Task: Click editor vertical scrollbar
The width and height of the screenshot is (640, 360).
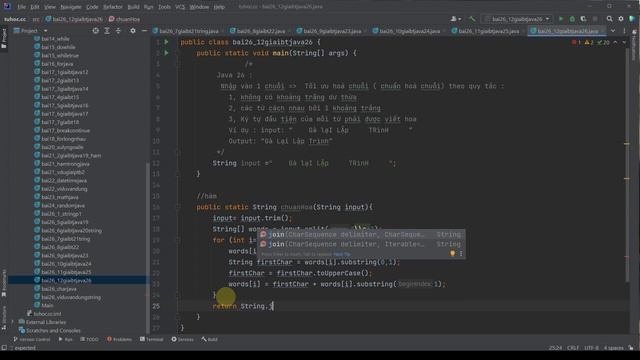Action: 627,164
